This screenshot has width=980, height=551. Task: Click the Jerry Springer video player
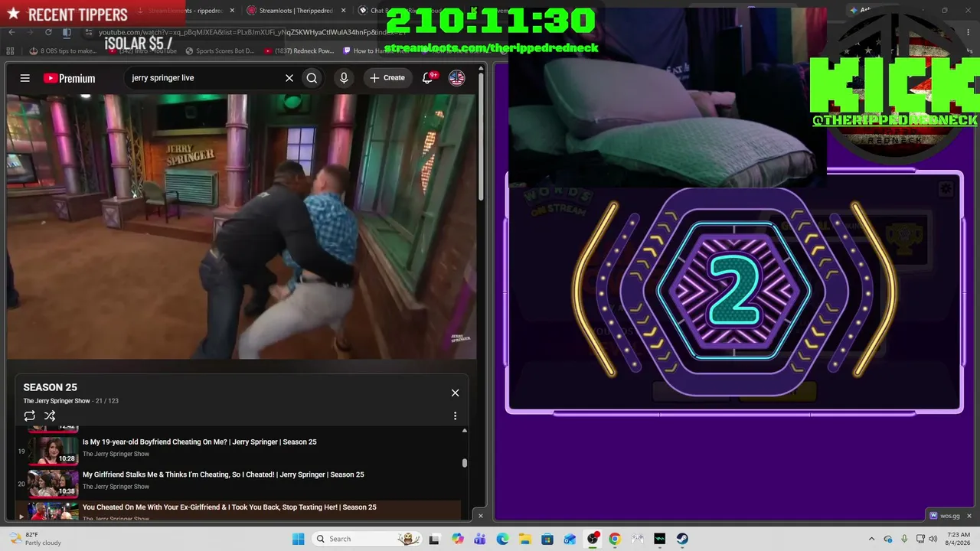pos(242,227)
